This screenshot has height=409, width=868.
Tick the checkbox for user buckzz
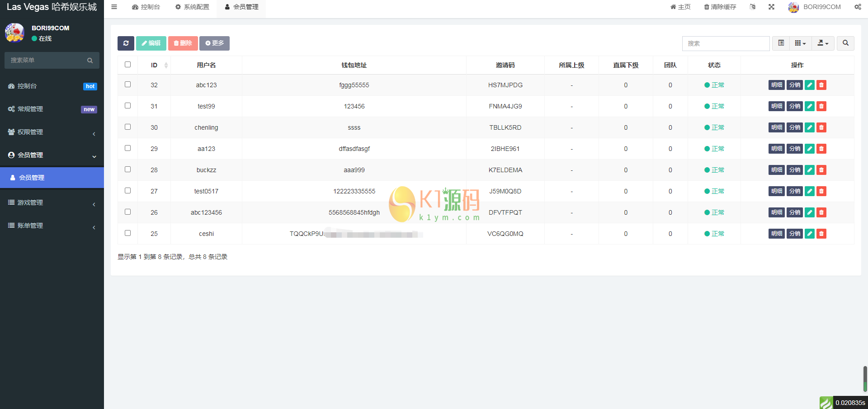click(x=127, y=169)
